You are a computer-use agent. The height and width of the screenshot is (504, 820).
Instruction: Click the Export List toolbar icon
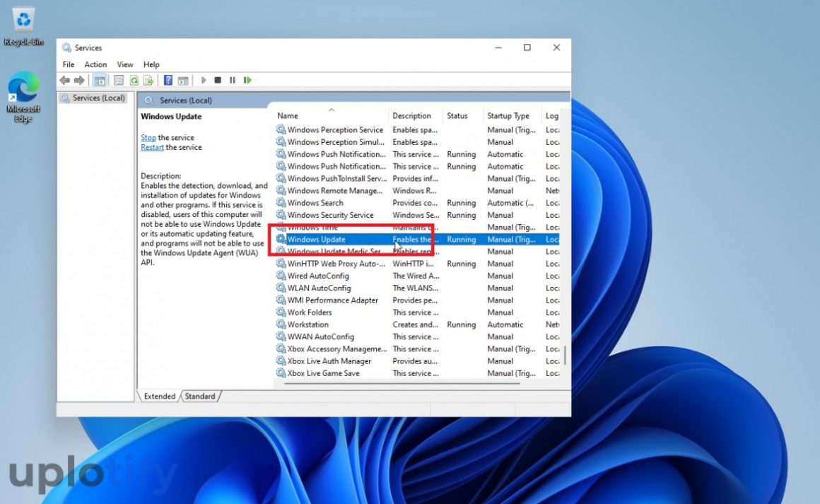[148, 81]
